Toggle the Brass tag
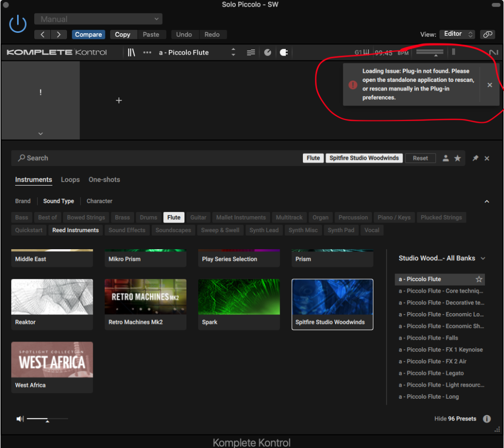Viewport: 504px width, 448px height. (x=122, y=217)
